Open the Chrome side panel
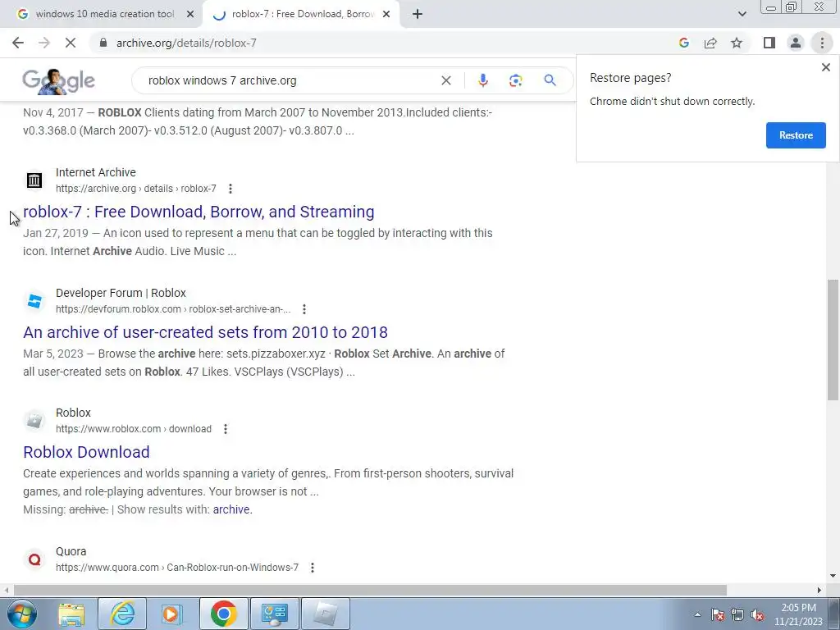This screenshot has width=840, height=630. [769, 43]
